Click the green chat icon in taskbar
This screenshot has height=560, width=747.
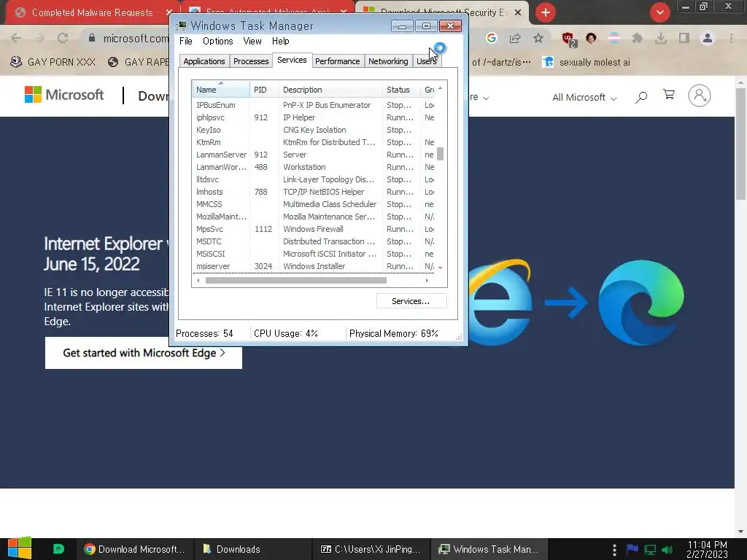click(x=58, y=549)
